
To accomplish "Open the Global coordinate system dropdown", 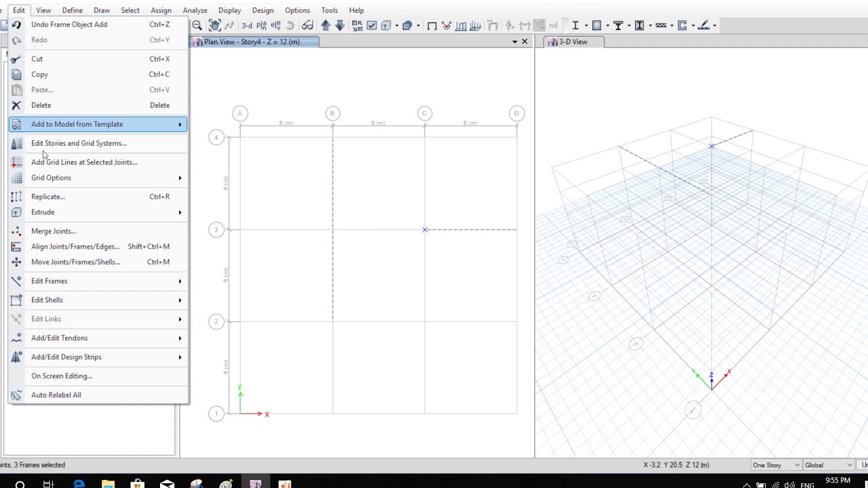I will pos(828,465).
